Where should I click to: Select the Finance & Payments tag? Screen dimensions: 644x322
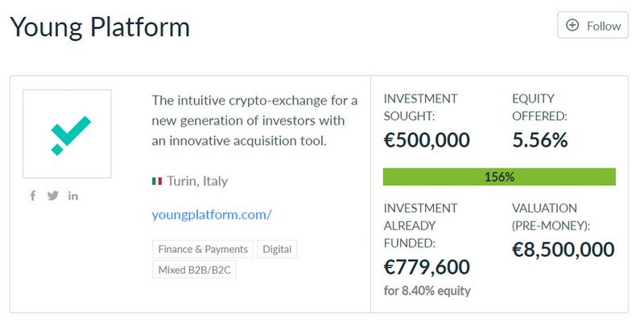coord(203,250)
